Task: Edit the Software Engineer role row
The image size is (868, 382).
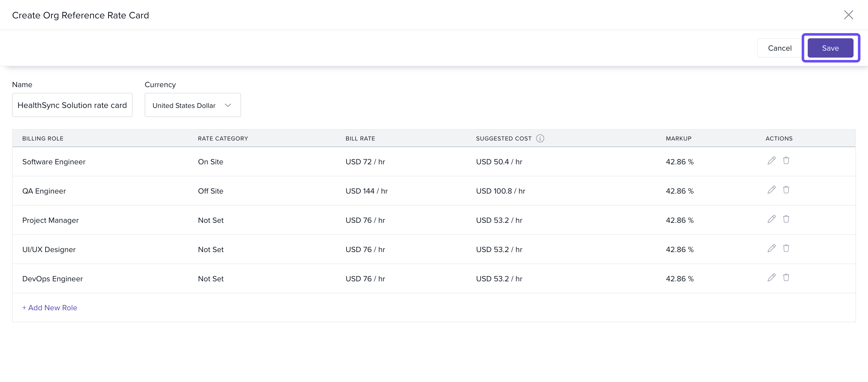Action: [771, 160]
